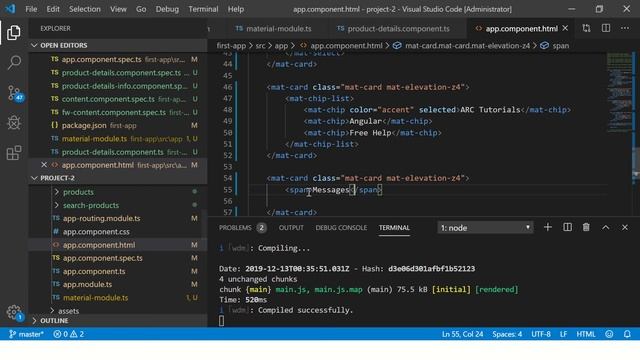Expand the products folder
640x360 pixels.
click(x=78, y=192)
